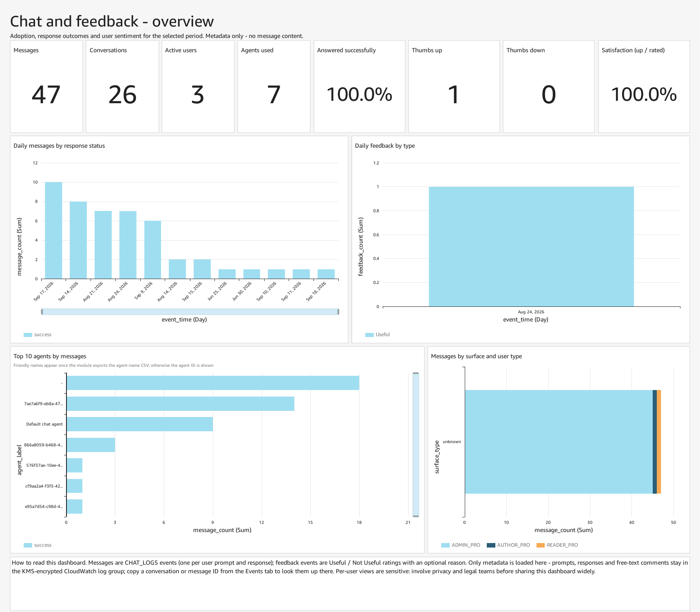Click the Messages value 47
The width and height of the screenshot is (700, 612).
pos(46,95)
